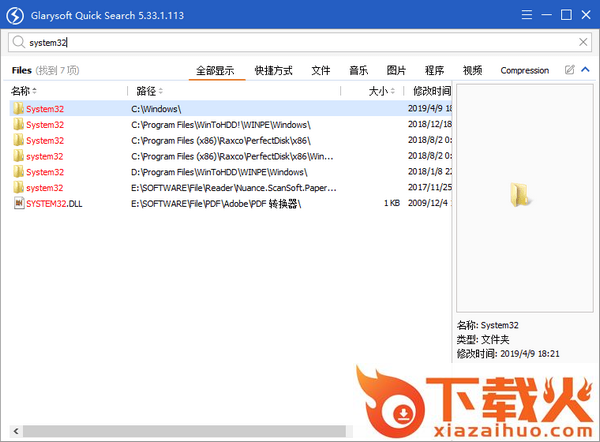Click the magnifier search icon
The width and height of the screenshot is (600, 442).
pos(18,42)
